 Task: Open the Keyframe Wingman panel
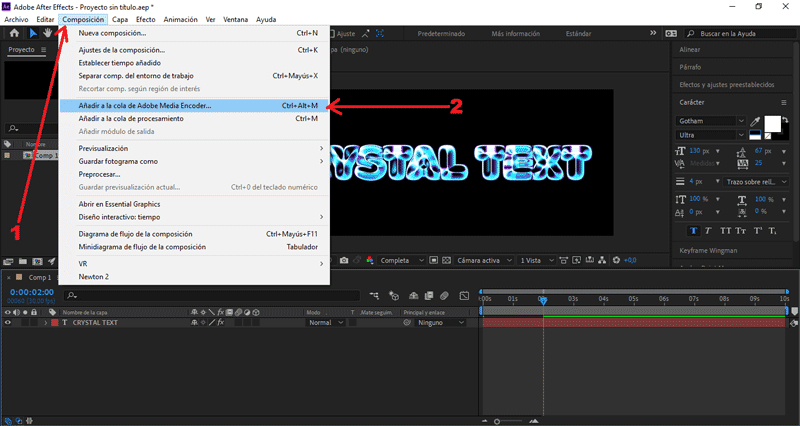point(708,250)
